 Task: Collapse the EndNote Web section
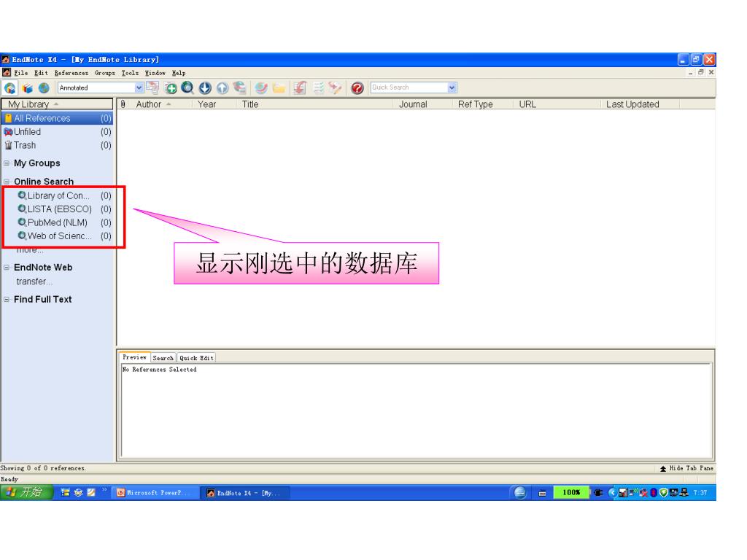[x=7, y=268]
